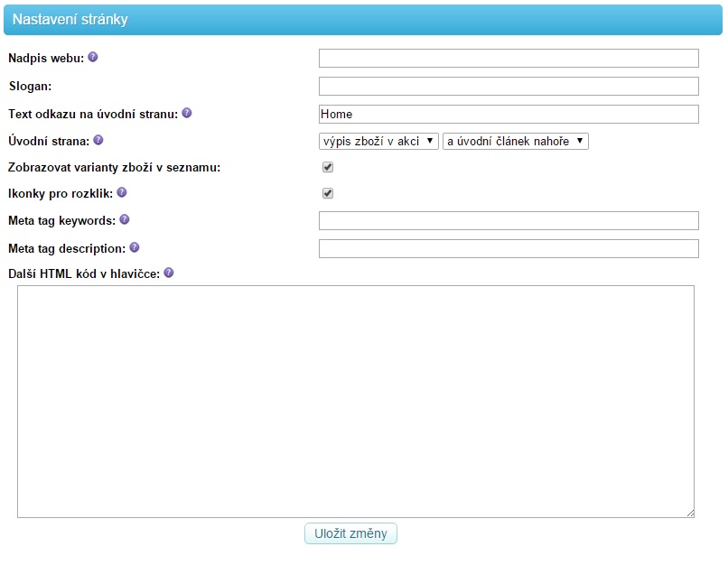Show help for Ikonky pro rozklik

coord(122,192)
